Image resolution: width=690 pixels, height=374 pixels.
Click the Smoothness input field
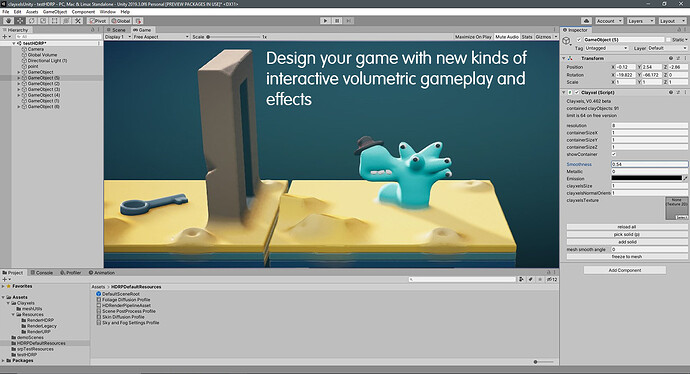649,164
